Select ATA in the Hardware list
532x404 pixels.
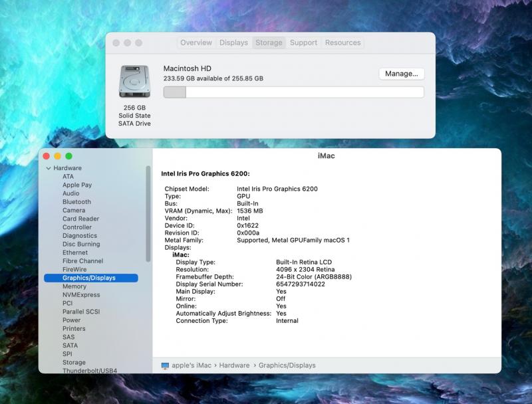tap(68, 177)
